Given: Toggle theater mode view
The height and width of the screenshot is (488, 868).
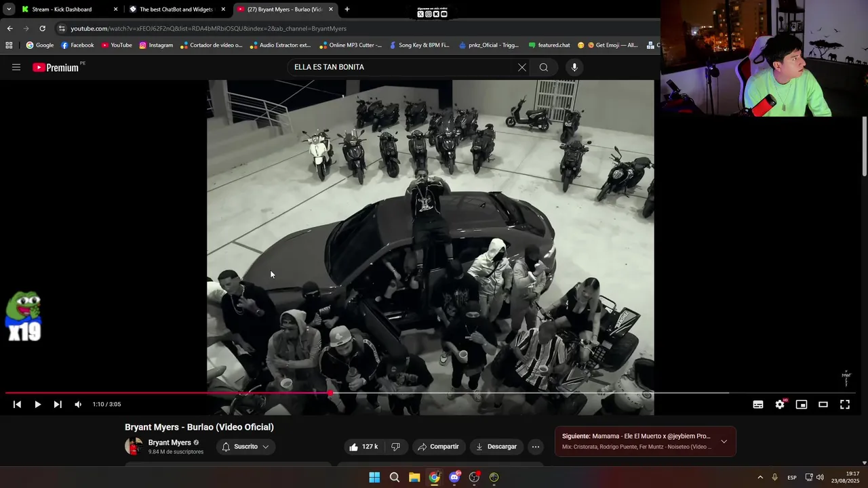Looking at the screenshot, I should tap(823, 405).
